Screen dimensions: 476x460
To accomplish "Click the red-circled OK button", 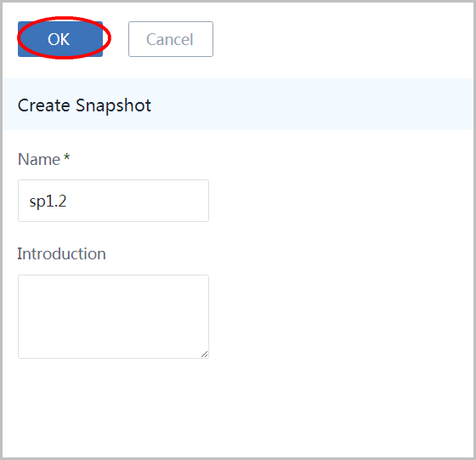I will [x=60, y=39].
